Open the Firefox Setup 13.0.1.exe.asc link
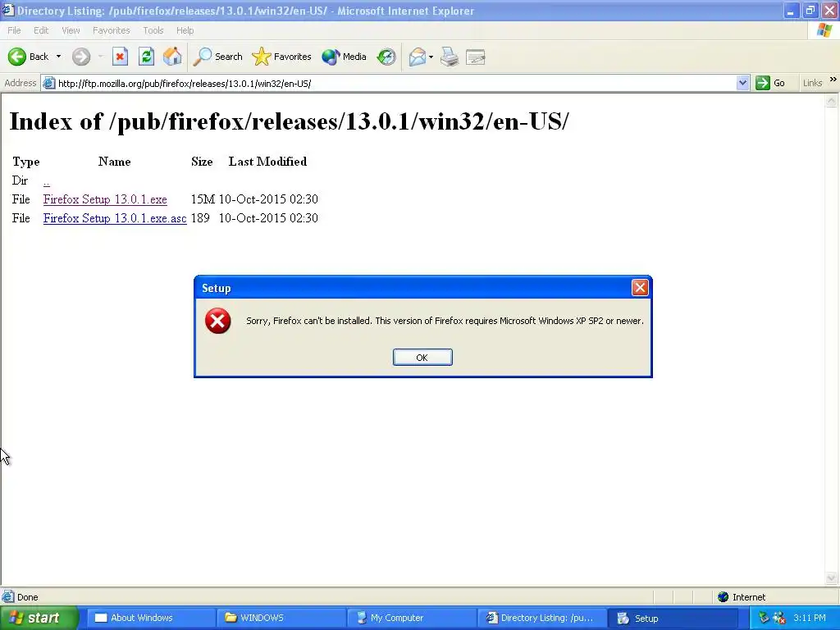 [115, 218]
